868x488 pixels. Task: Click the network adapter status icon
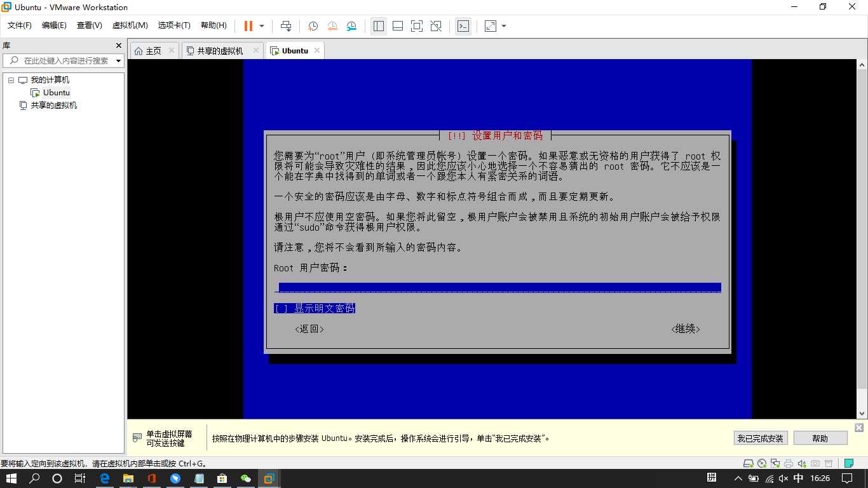[x=775, y=463]
